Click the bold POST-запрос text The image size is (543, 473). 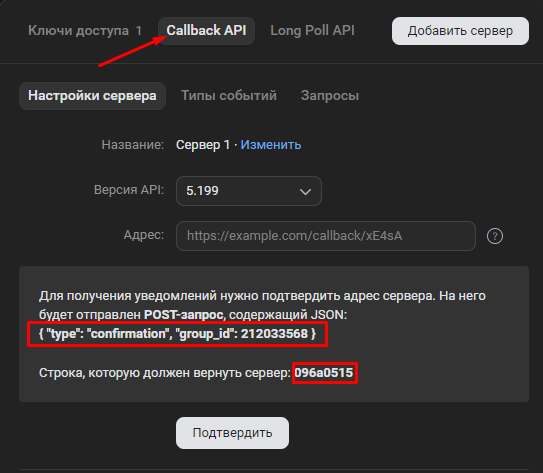pyautogui.click(x=184, y=315)
